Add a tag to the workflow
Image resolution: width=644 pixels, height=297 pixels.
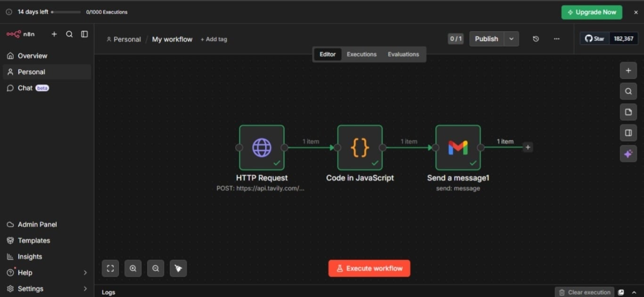click(214, 39)
